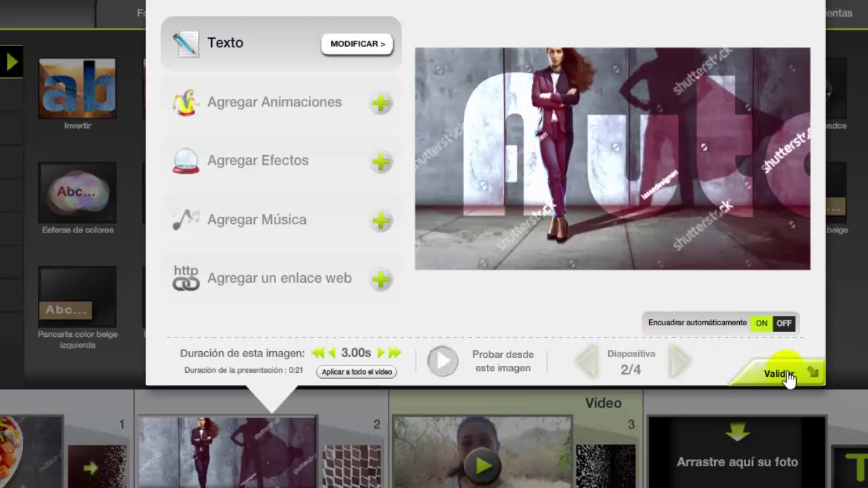
Task: Decrease duration with double left arrows
Action: [x=317, y=353]
